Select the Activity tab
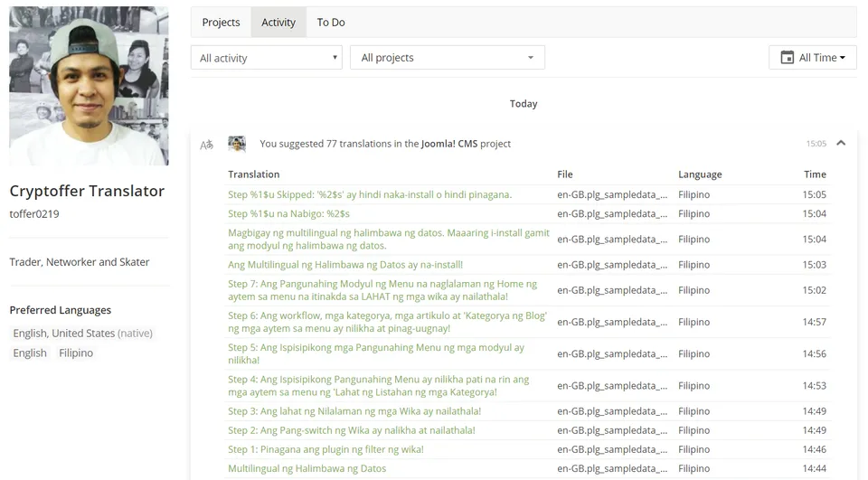This screenshot has height=480, width=868. click(278, 22)
